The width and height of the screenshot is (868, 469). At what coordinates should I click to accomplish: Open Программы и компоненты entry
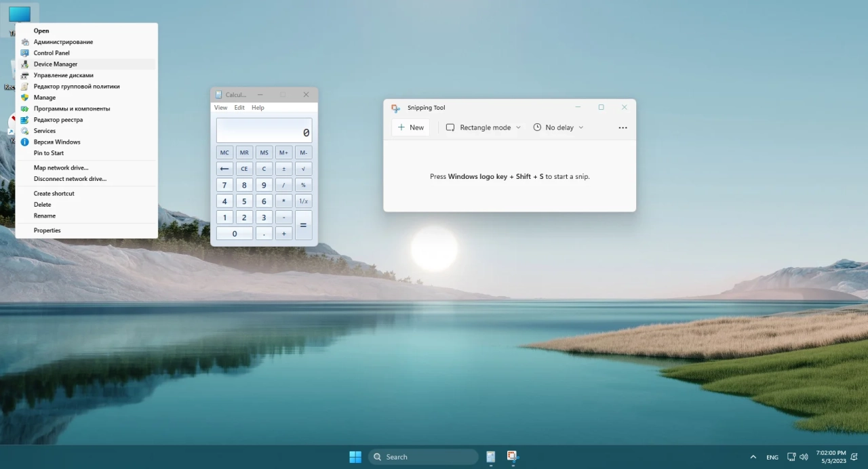click(x=87, y=108)
